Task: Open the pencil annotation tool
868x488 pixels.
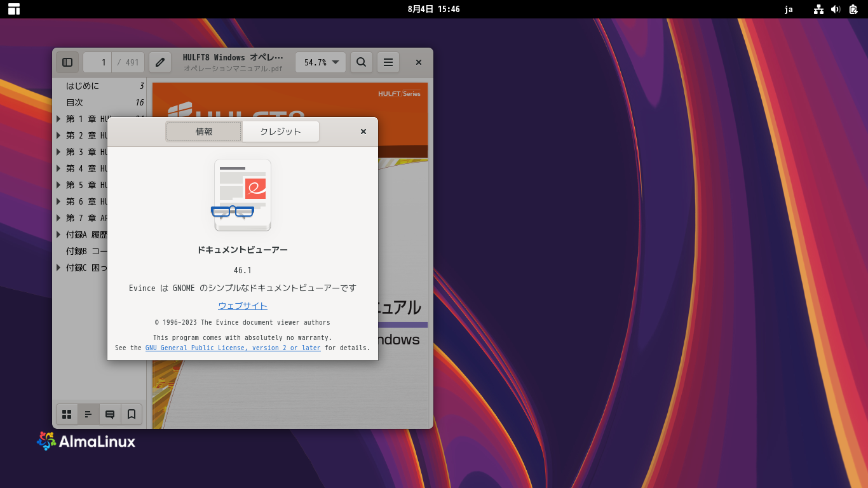Action: click(x=160, y=62)
